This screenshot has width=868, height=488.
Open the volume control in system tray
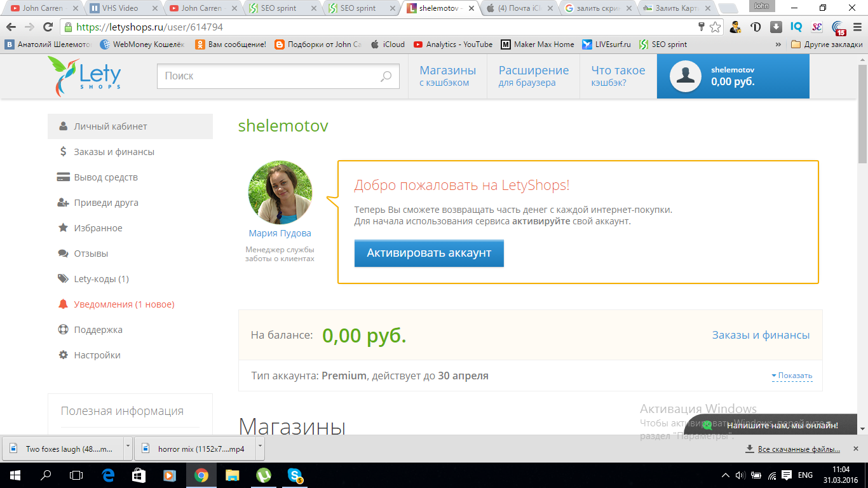coord(740,475)
